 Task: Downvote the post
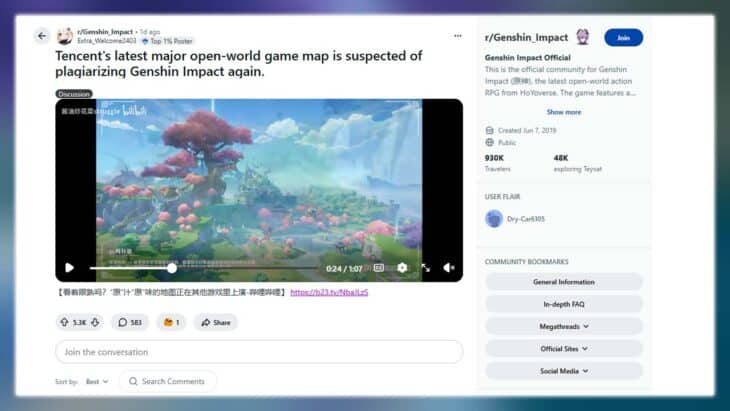pyautogui.click(x=96, y=322)
